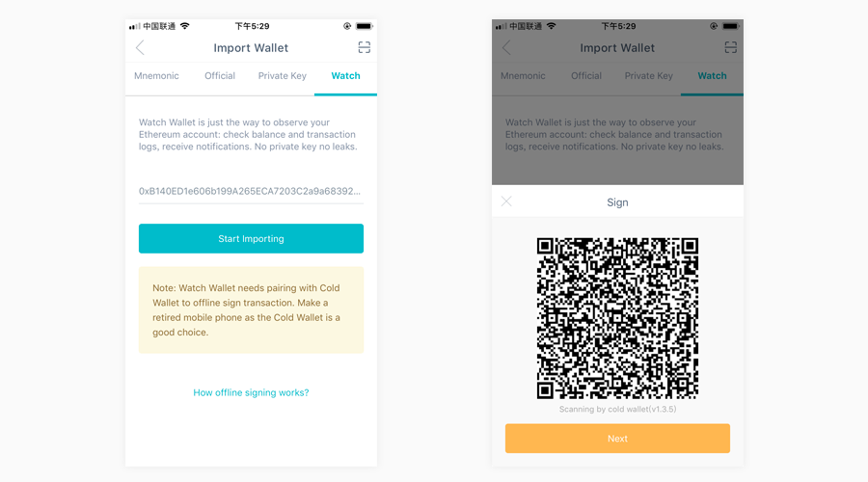Tap the Wi-Fi status icon on left phone
This screenshot has width=868, height=482.
click(185, 26)
